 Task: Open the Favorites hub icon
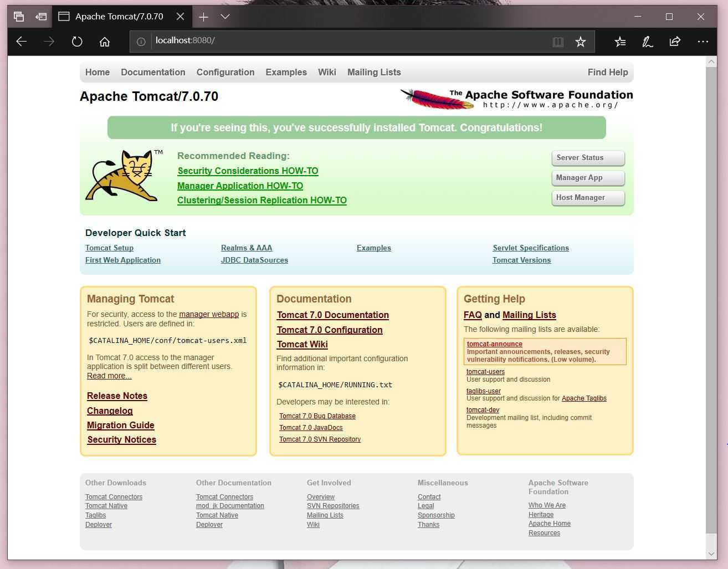pyautogui.click(x=620, y=42)
